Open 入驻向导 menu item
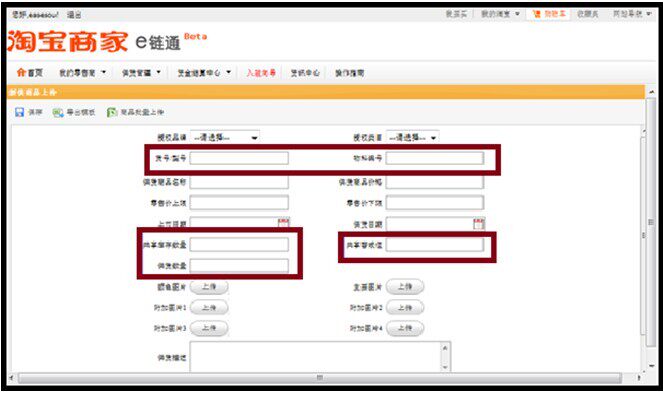The height and width of the screenshot is (394, 663). [x=261, y=73]
